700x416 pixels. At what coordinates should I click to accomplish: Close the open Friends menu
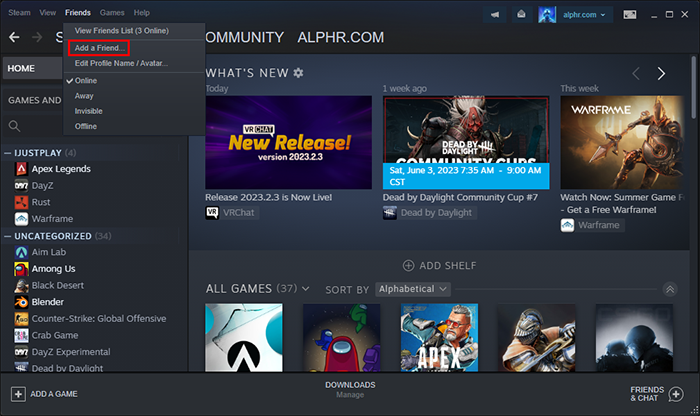(78, 12)
